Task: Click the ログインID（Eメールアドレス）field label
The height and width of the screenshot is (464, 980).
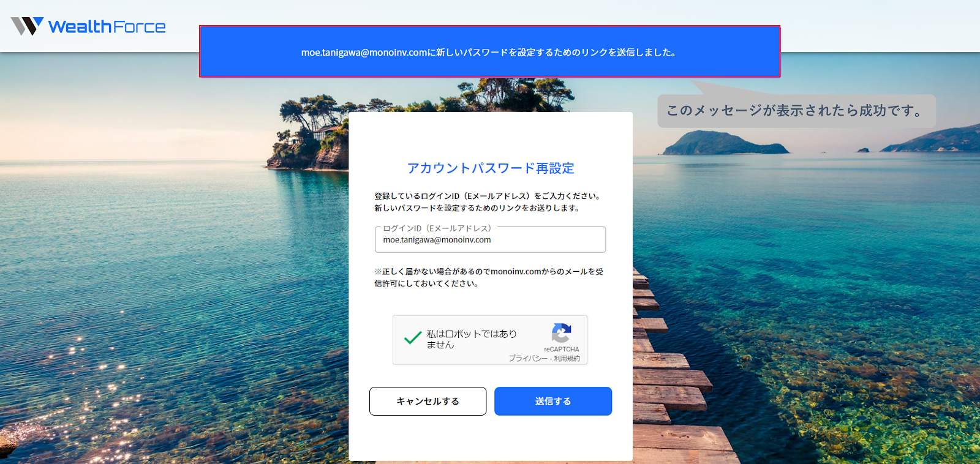Action: point(437,228)
